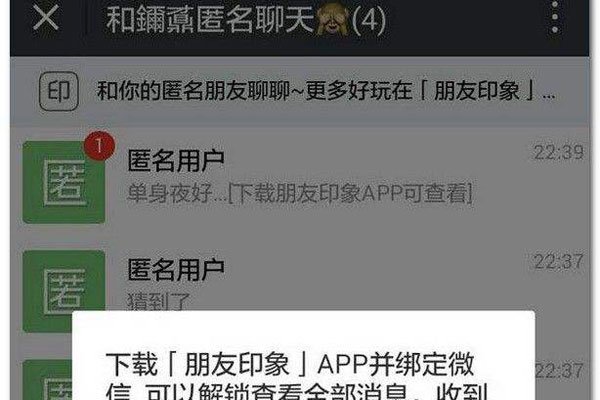Tap the 22:37 timestamp beside the popup
600x400 pixels.
(559, 371)
